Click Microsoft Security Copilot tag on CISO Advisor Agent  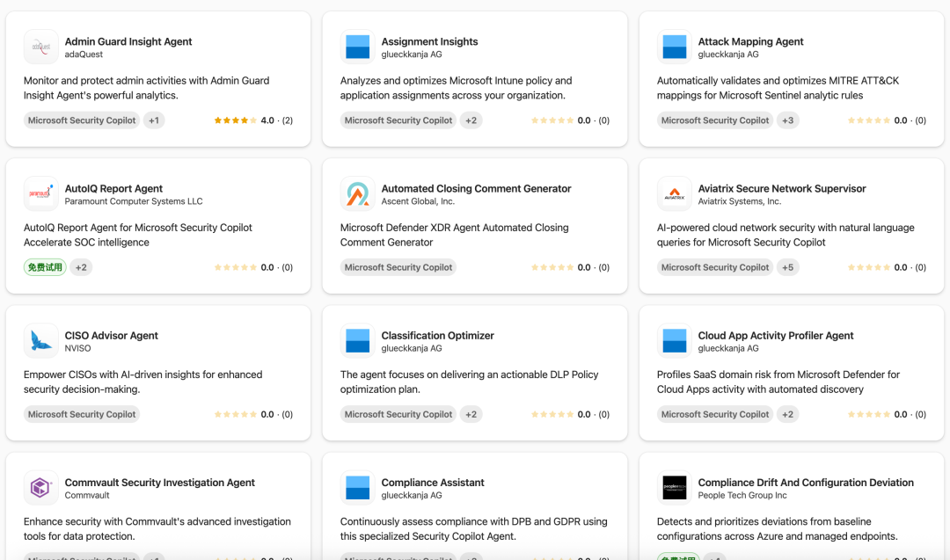pyautogui.click(x=82, y=414)
